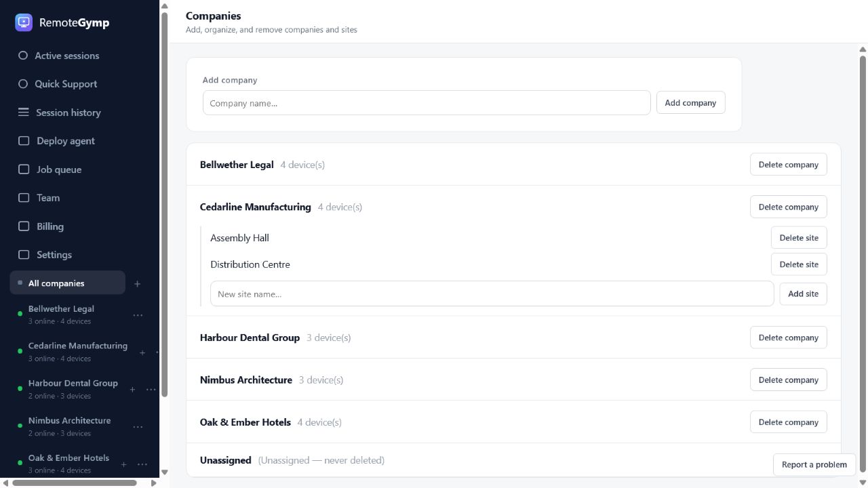Click the Distribution Centre site name

tap(250, 264)
